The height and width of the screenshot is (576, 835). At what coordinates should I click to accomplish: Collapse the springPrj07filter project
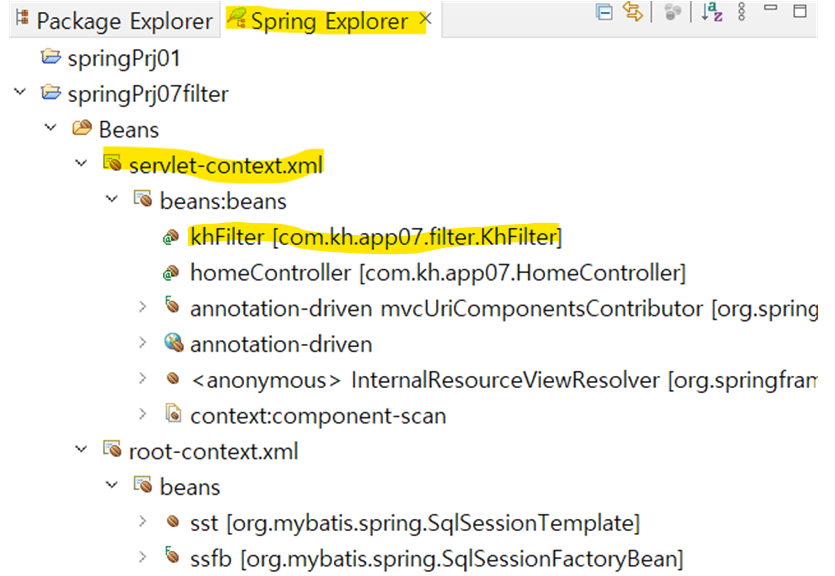20,92
